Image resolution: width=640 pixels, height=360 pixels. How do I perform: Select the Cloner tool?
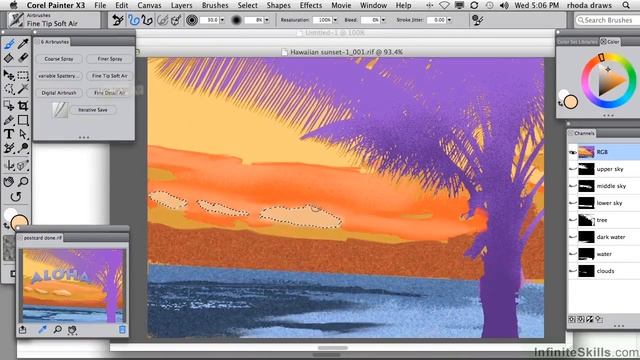click(9, 148)
